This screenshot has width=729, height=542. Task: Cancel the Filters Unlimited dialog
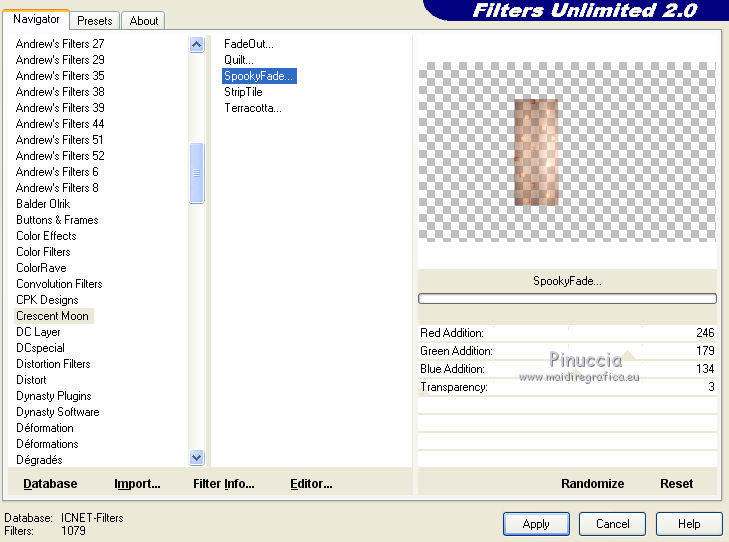[612, 524]
